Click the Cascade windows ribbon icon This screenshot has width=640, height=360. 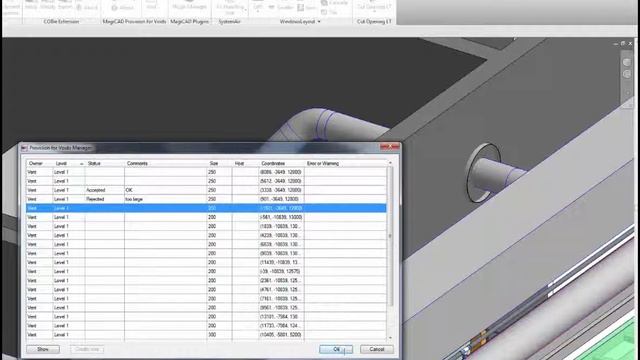[x=335, y=3]
